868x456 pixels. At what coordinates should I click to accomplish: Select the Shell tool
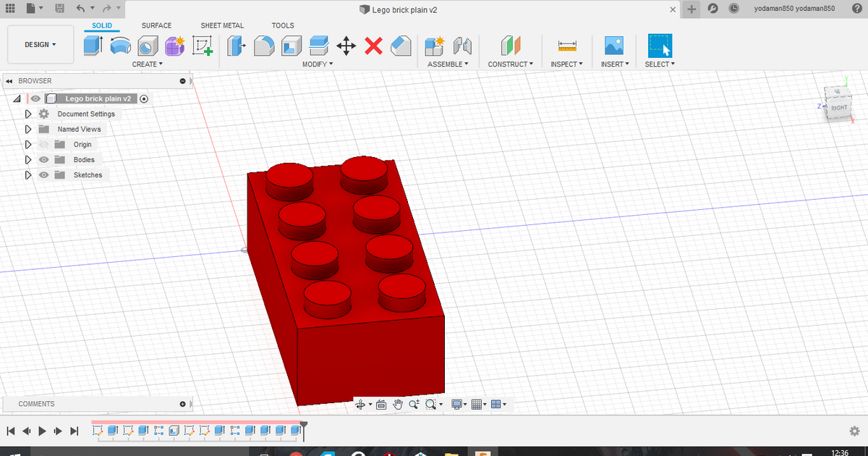coord(292,46)
